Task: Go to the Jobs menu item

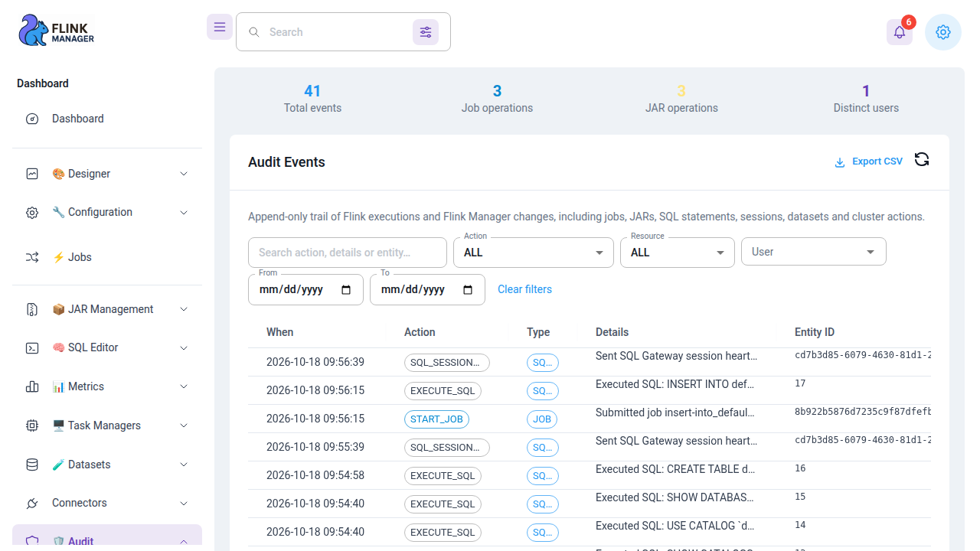Action: (107, 257)
